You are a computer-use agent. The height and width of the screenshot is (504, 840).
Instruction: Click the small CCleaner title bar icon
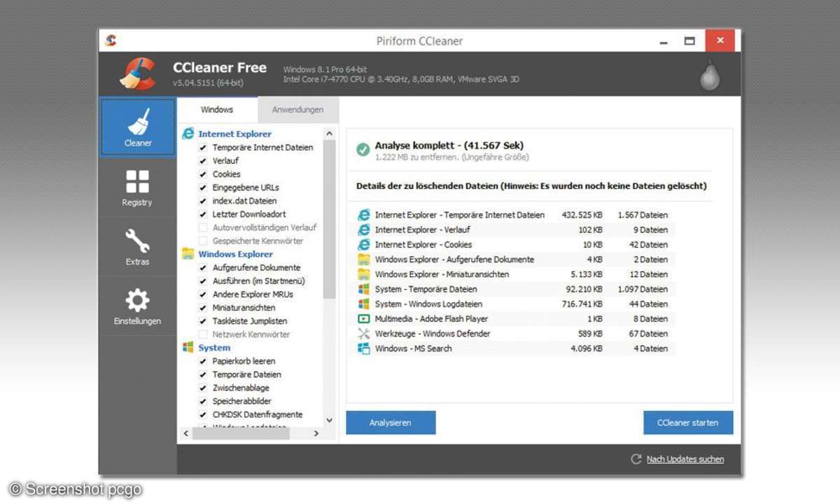click(111, 41)
